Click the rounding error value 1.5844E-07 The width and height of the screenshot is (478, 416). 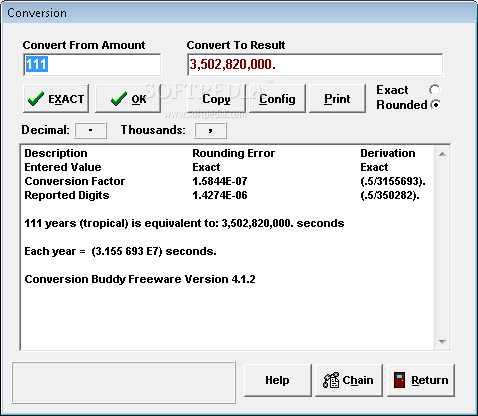coord(220,181)
